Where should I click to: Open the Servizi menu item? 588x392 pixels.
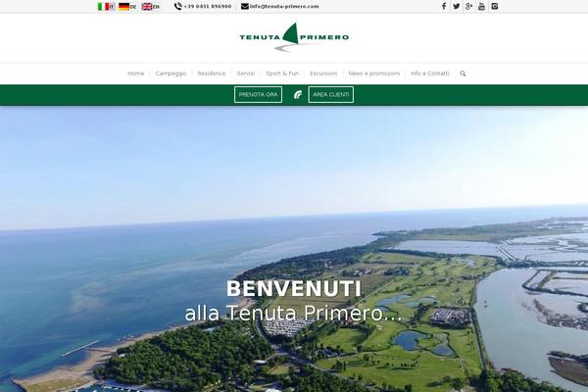tap(246, 73)
